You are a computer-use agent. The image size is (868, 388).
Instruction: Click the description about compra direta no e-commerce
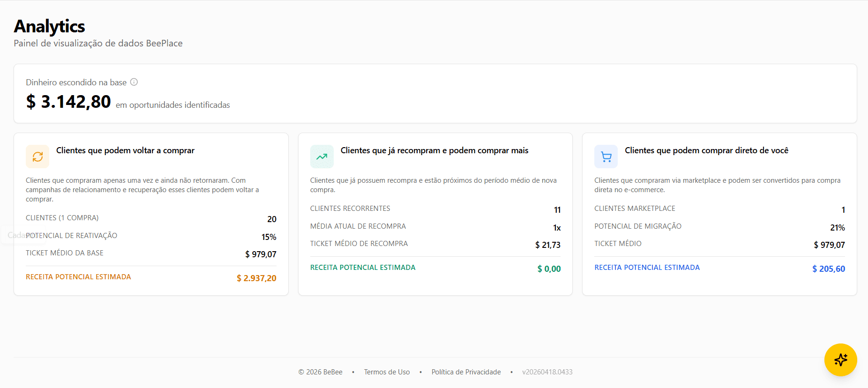coord(717,185)
